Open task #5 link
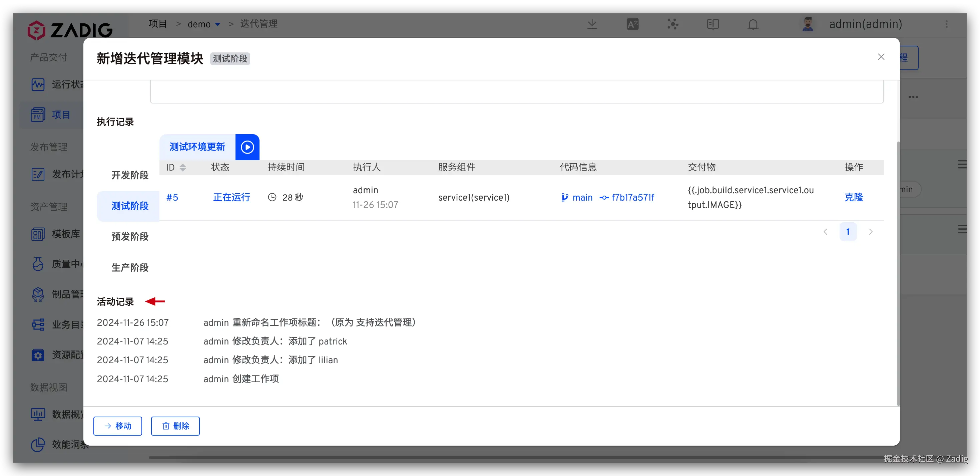The image size is (980, 476). coord(172,197)
